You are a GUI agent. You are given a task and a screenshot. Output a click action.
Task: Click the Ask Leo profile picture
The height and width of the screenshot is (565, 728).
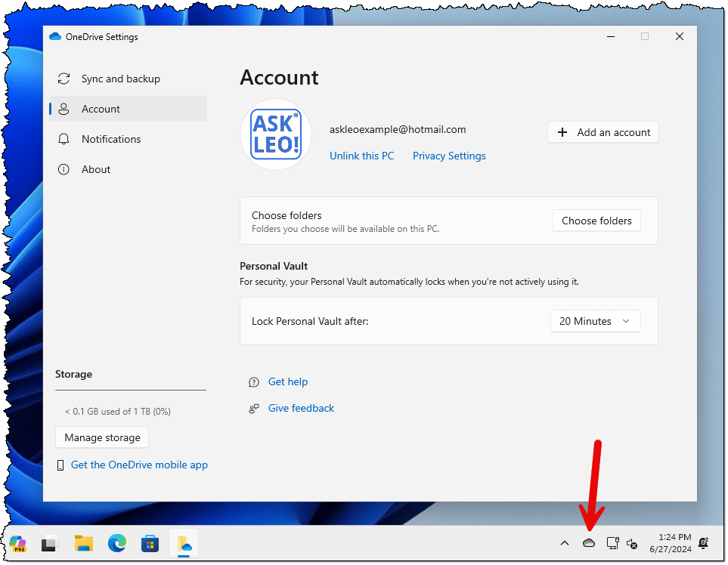pos(276,134)
